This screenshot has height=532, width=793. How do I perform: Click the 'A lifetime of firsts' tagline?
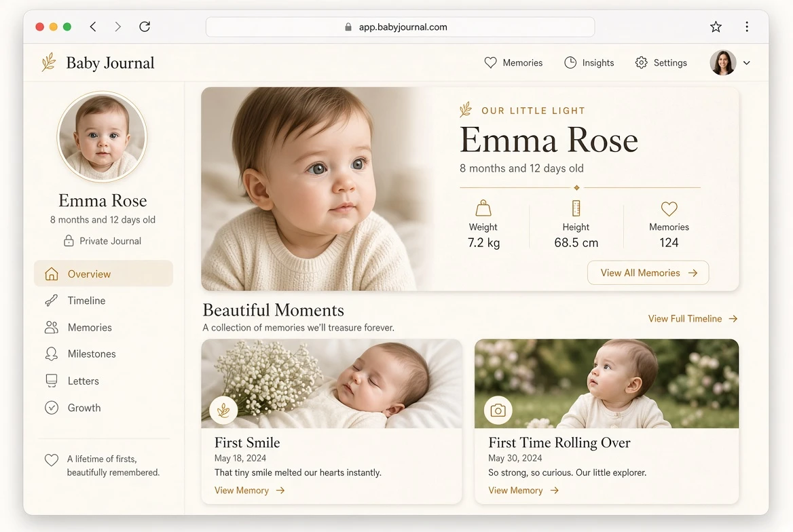point(113,465)
